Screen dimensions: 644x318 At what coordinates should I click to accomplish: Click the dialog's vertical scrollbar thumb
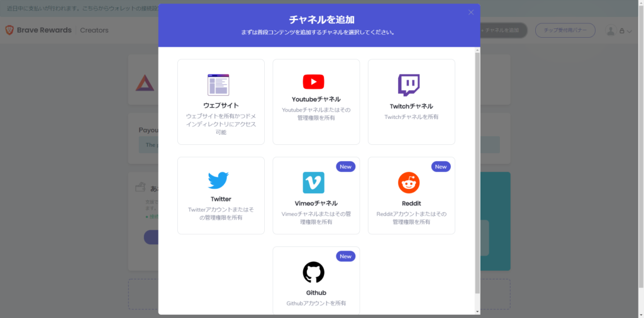tap(477, 170)
